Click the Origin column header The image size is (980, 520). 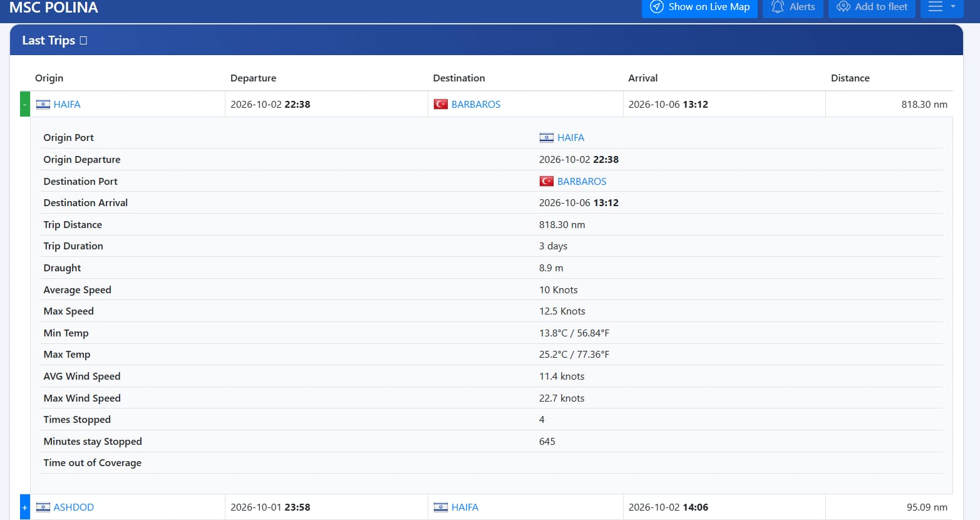click(x=49, y=78)
